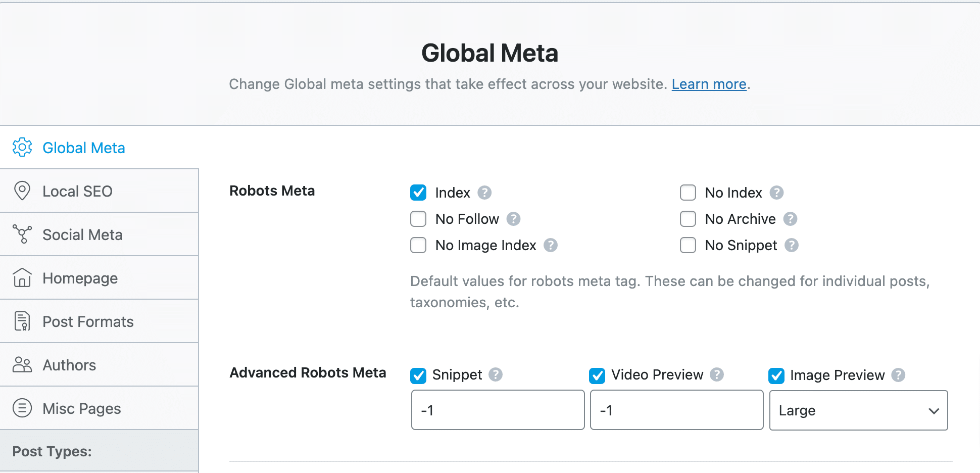Viewport: 980px width, 473px height.
Task: Disable the Video Preview checkbox
Action: click(597, 375)
